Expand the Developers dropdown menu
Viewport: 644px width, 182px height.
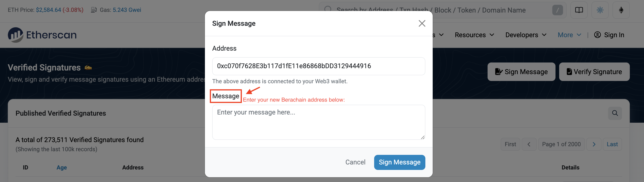(526, 35)
